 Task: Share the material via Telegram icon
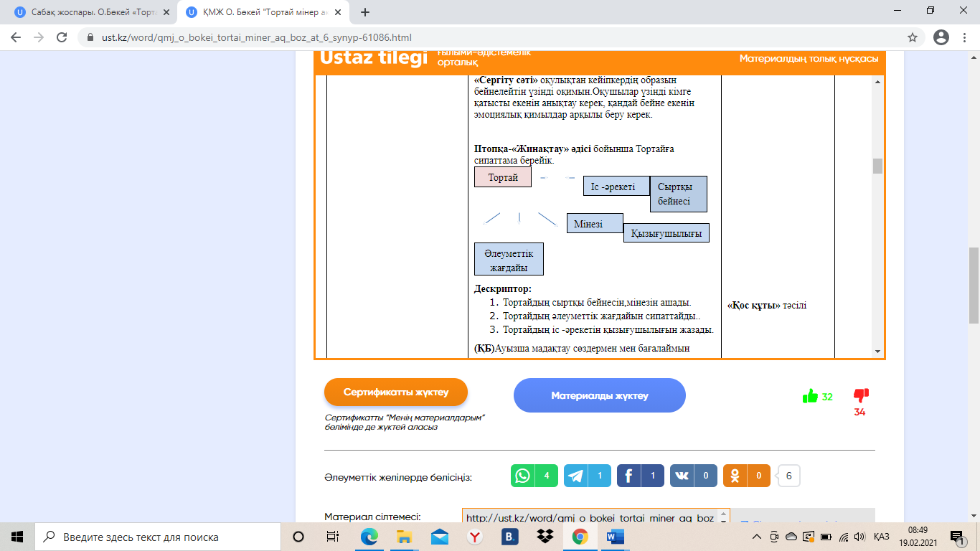[576, 476]
